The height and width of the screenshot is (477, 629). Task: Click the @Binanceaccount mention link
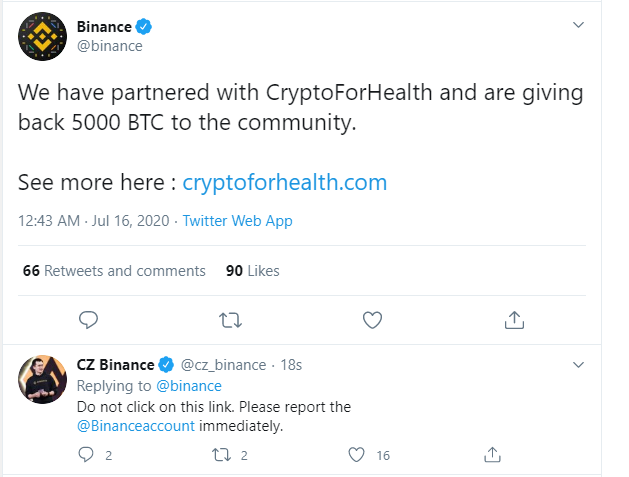tap(136, 426)
